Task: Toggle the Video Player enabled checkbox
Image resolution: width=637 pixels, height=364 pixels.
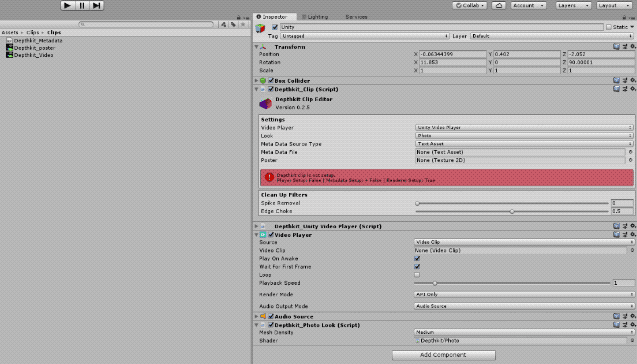Action: [271, 234]
